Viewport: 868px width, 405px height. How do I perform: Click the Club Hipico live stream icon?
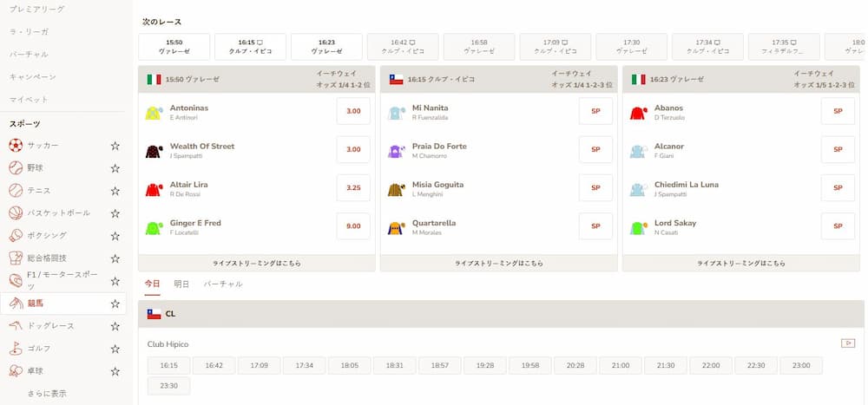848,343
